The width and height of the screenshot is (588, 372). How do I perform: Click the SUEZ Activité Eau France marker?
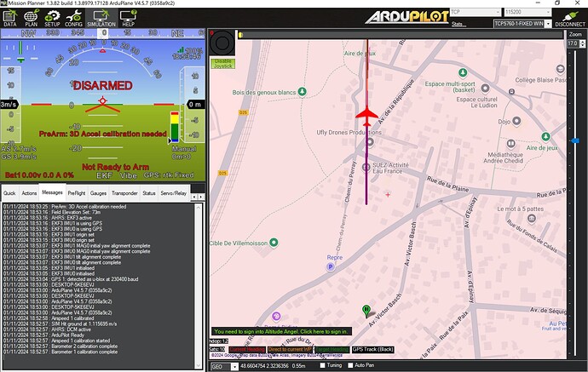[366, 168]
